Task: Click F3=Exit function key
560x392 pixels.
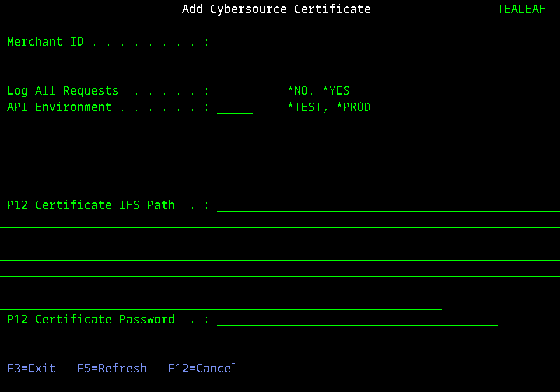Action: point(32,369)
